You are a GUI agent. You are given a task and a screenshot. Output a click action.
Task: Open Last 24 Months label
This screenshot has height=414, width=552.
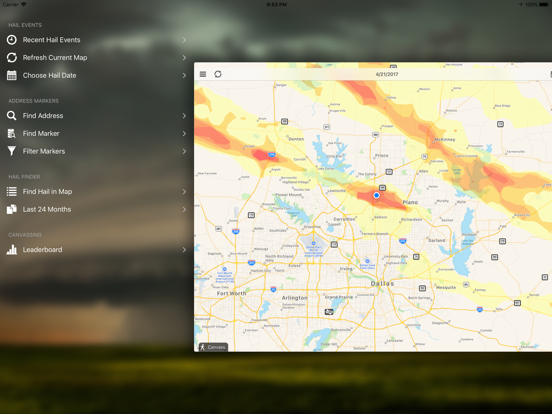click(47, 209)
